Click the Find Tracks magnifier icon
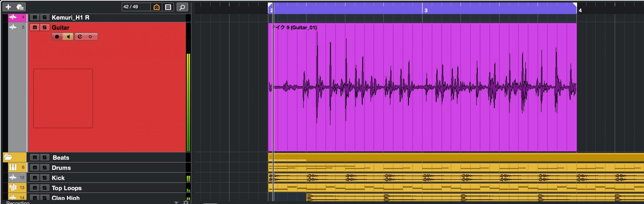Viewport: 644px width, 204px height. pos(182,7)
